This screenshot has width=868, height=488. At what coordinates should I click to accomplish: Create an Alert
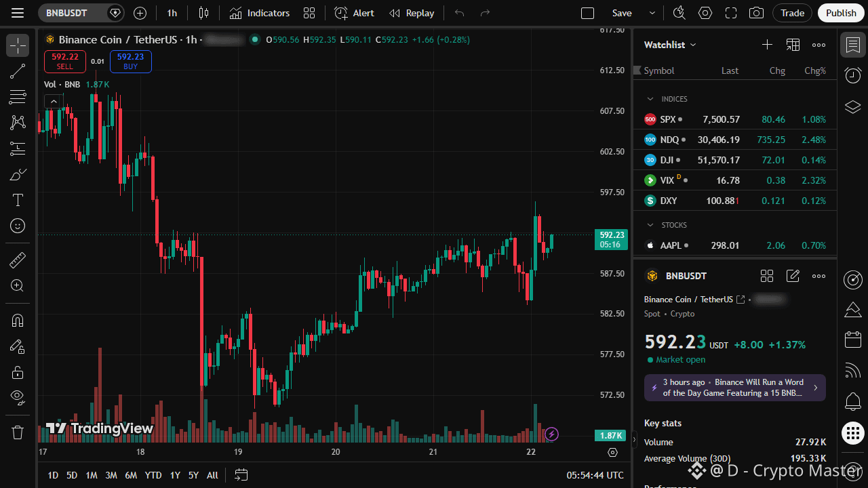354,13
